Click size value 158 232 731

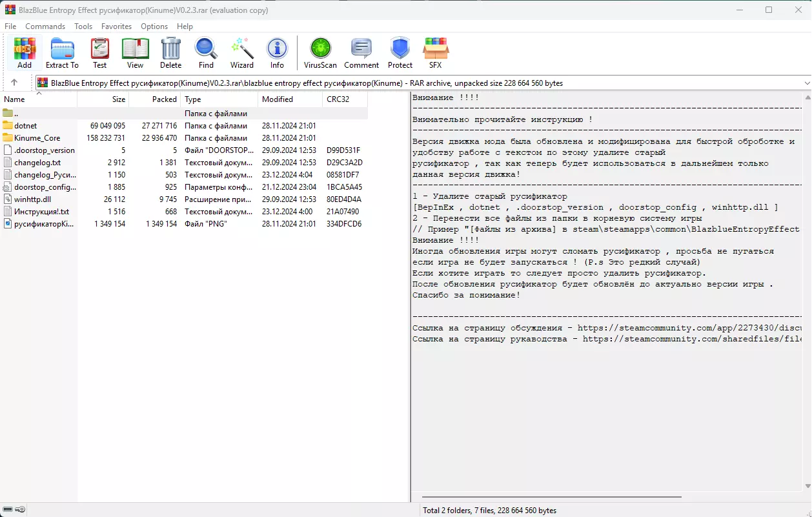coord(106,137)
